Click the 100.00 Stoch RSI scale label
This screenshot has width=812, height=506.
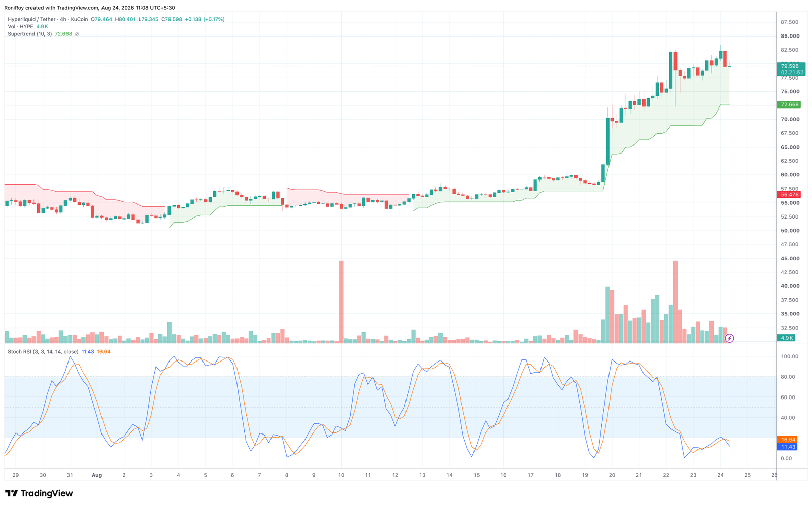point(790,357)
